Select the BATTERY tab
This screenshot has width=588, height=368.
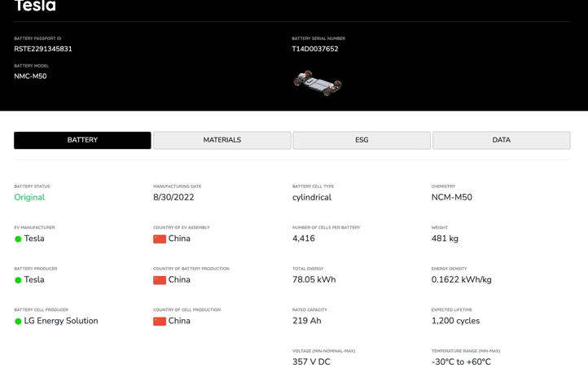(x=82, y=140)
